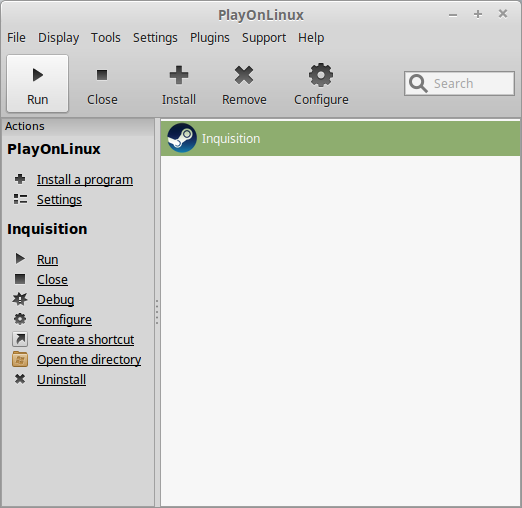Open Configure gear in the toolbar

(321, 75)
